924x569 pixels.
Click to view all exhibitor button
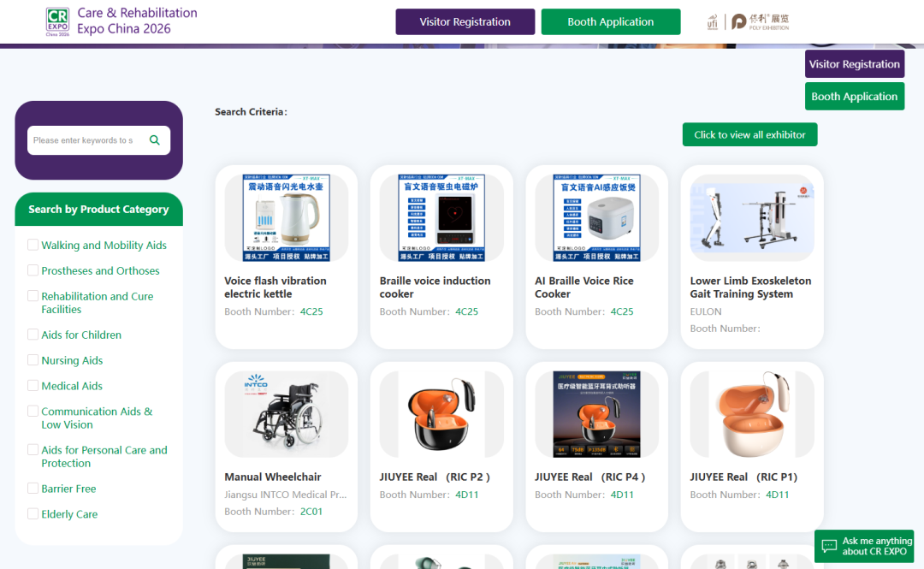(x=749, y=135)
